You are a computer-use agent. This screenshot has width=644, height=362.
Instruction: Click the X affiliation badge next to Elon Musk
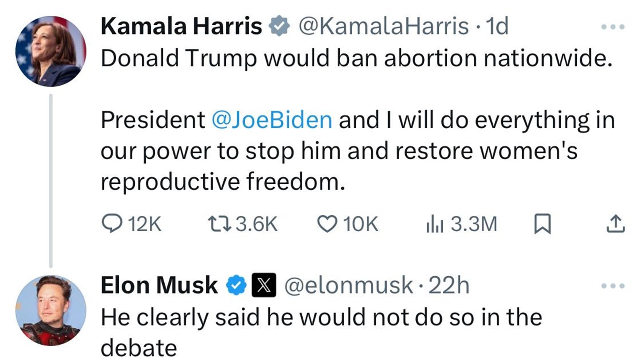click(x=264, y=285)
